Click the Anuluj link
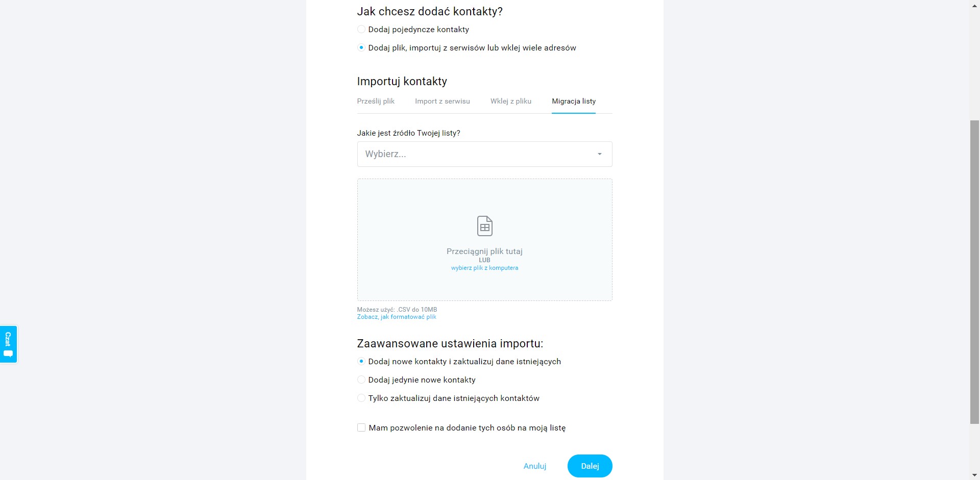Image resolution: width=980 pixels, height=480 pixels. [x=535, y=466]
